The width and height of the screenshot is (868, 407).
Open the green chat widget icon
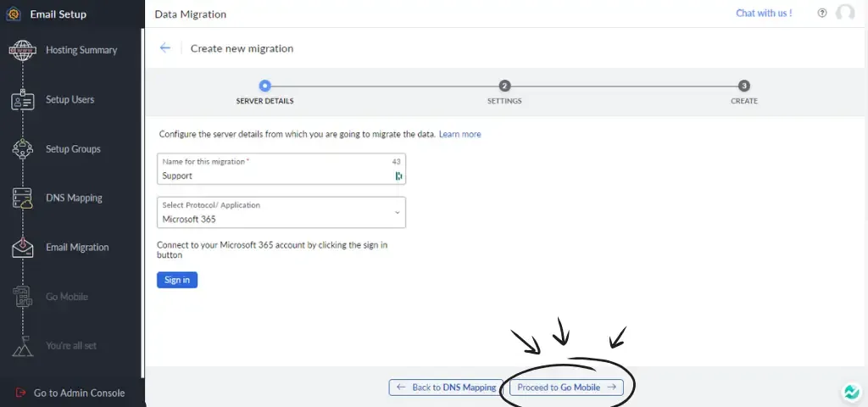[x=850, y=393]
